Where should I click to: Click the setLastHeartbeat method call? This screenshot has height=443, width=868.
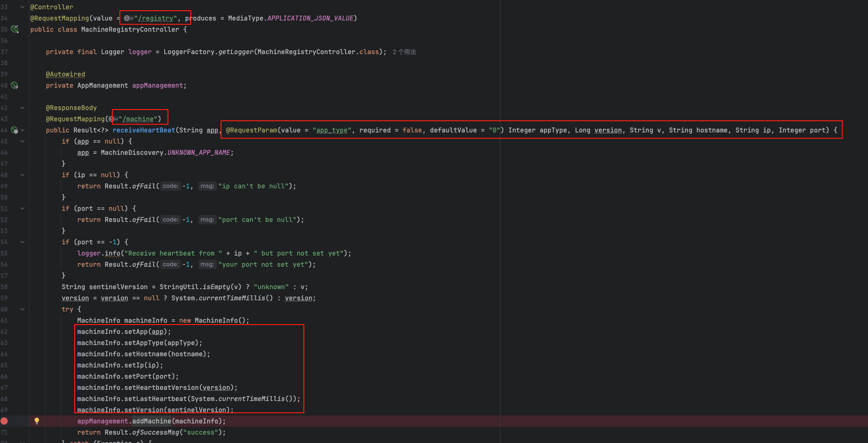click(x=156, y=399)
